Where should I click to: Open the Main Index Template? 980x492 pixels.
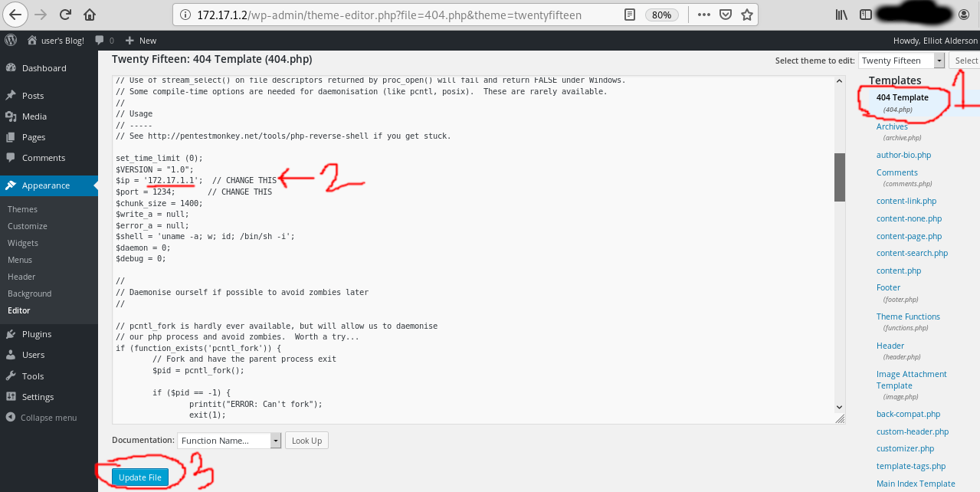(916, 484)
